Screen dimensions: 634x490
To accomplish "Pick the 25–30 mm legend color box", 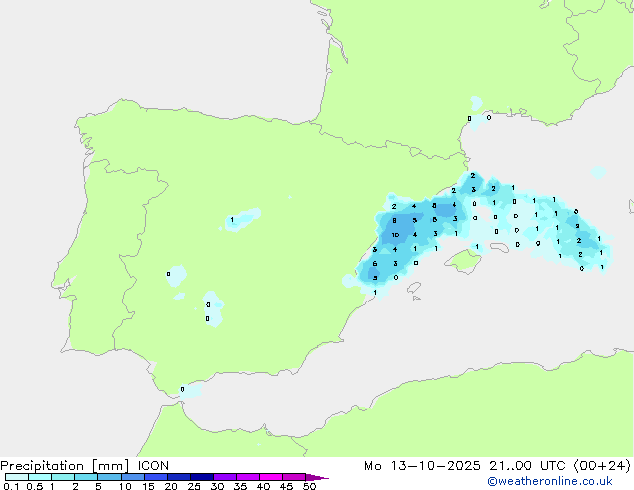I will [x=202, y=477].
